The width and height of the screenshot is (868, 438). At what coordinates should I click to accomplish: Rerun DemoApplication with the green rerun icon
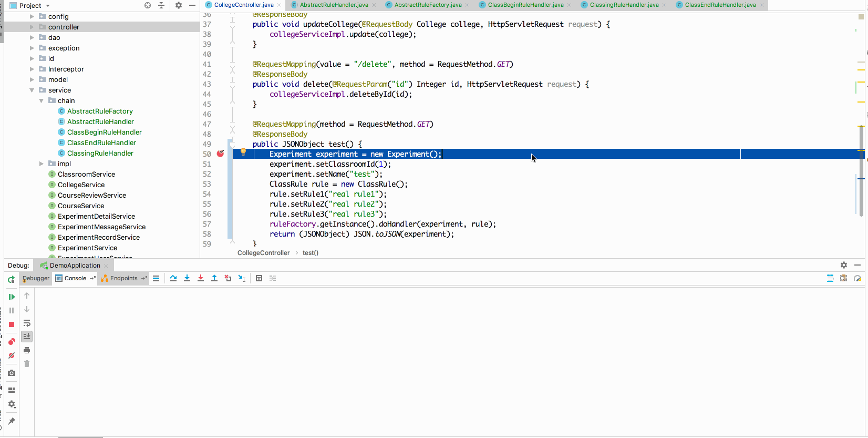[x=11, y=279]
